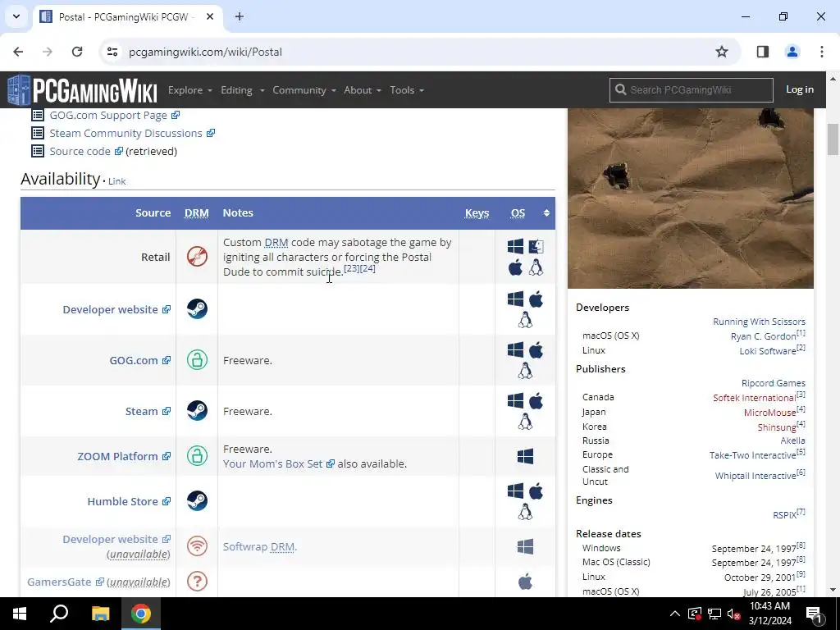
Task: Click Windows icon in Humble Store row
Action: coord(515,491)
